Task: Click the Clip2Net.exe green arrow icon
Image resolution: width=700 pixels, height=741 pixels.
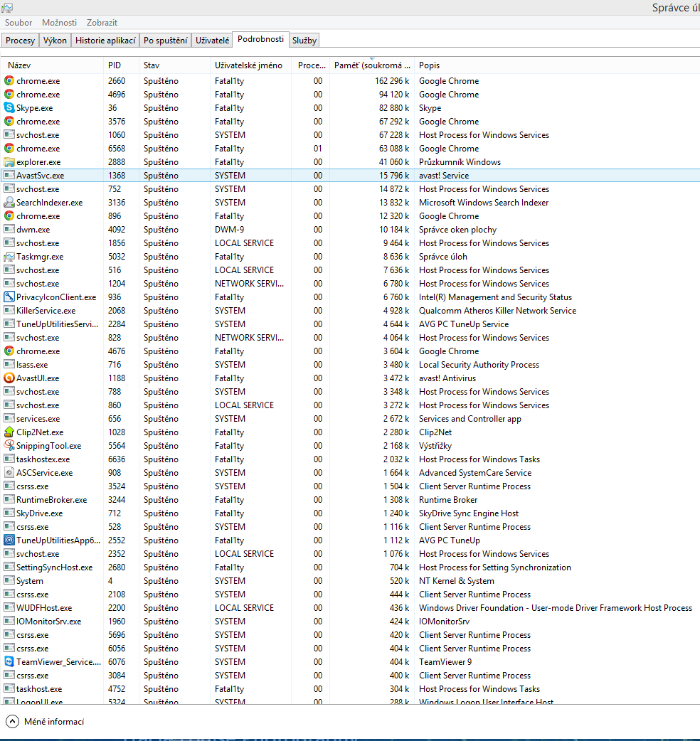Action: click(9, 432)
